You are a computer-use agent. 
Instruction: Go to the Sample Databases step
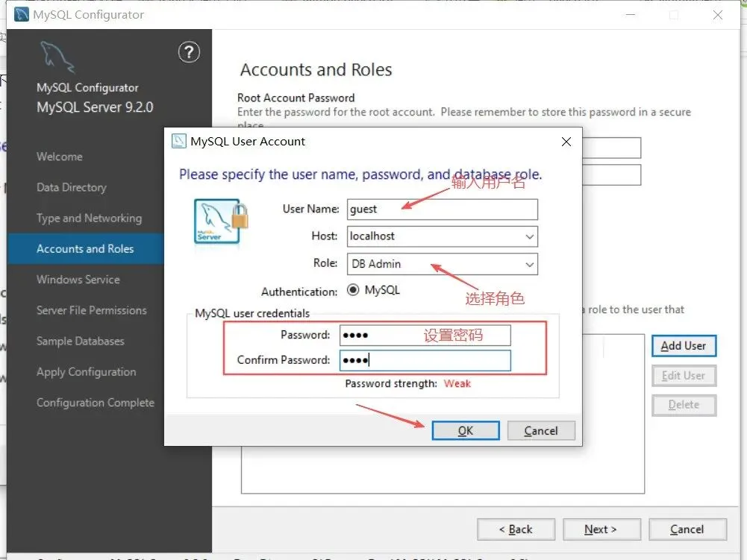click(x=81, y=341)
